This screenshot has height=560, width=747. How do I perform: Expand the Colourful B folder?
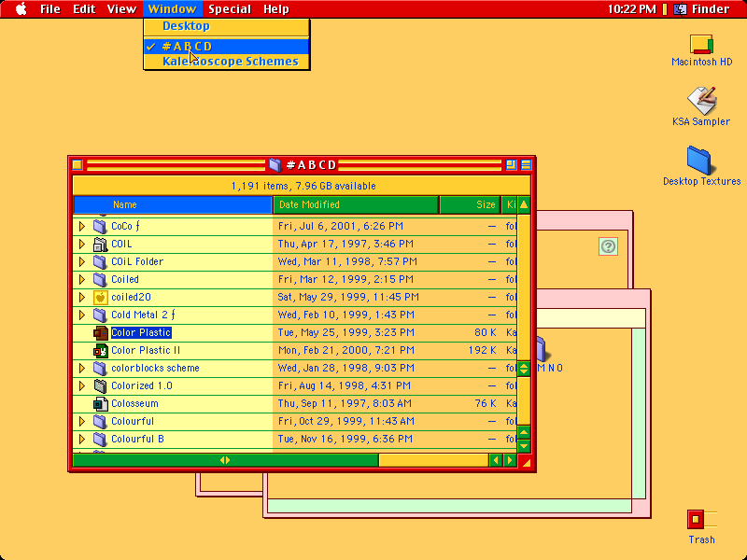coord(82,439)
